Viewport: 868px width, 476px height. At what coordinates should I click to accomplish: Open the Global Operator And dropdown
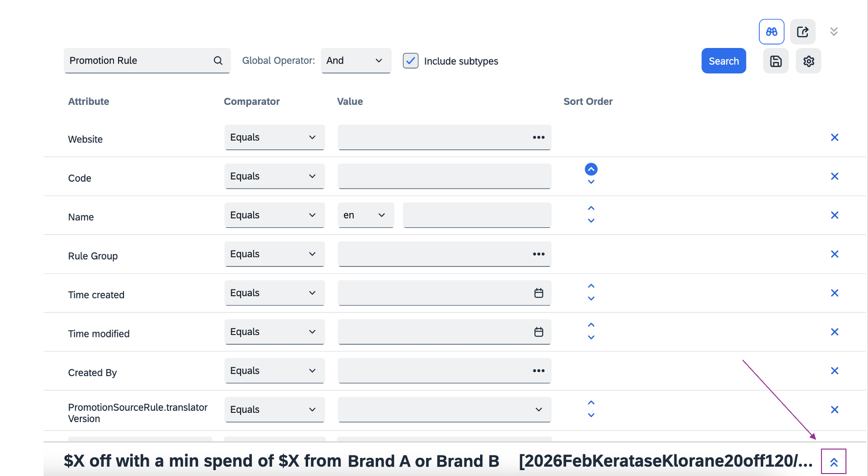click(x=356, y=61)
